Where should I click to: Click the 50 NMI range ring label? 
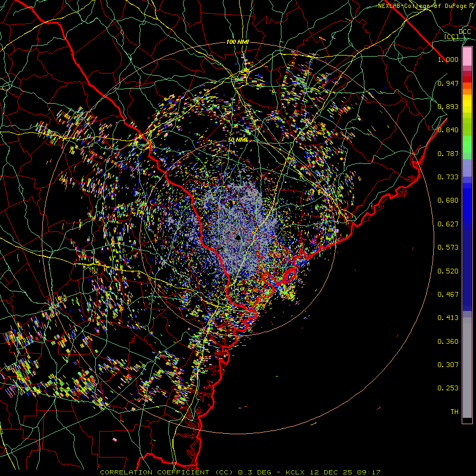(x=238, y=140)
